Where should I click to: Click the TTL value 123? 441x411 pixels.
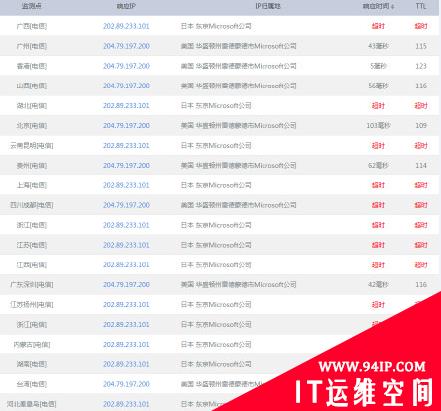[x=421, y=66]
